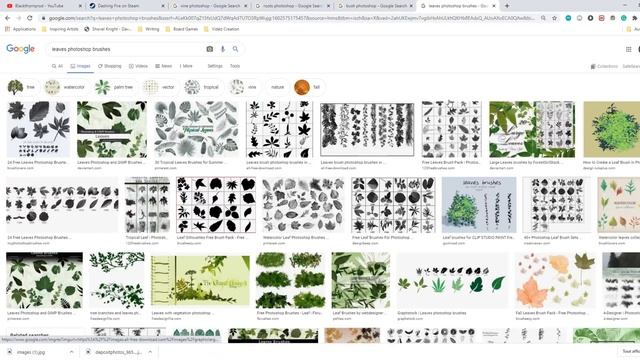Screen dimensions: 640x360
Task: Open the green circular leaf brush thumbnail
Action: click(x=611, y=129)
